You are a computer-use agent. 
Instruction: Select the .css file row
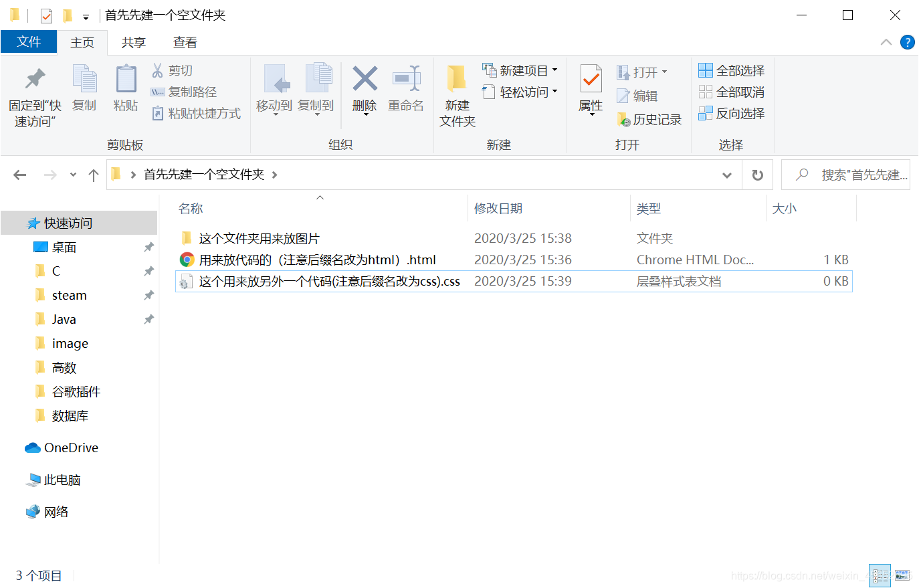point(514,281)
